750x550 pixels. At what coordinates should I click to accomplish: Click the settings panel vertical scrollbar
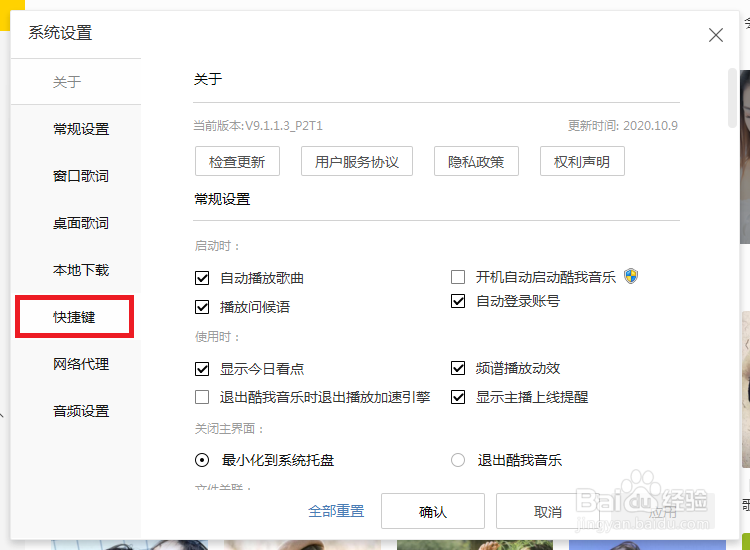732,98
